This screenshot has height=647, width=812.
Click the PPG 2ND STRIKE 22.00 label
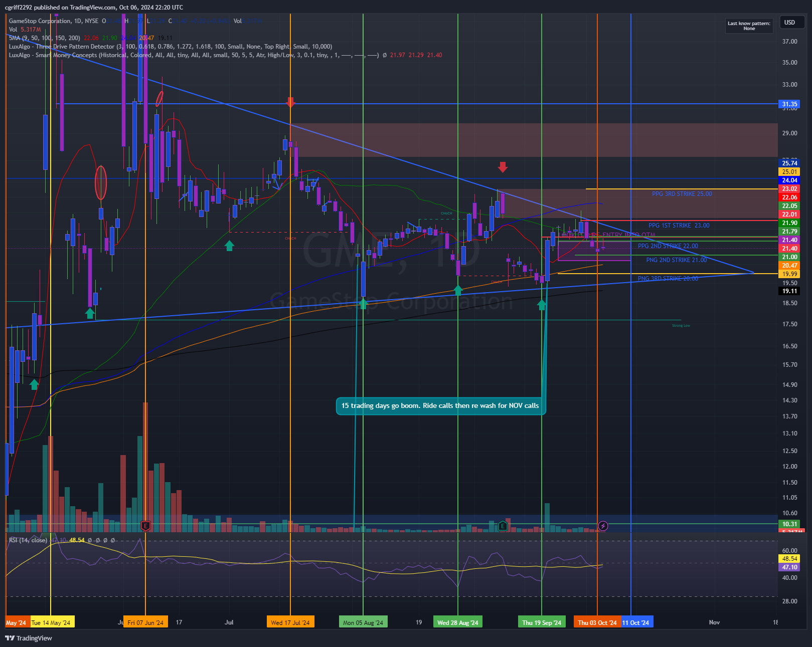(668, 246)
